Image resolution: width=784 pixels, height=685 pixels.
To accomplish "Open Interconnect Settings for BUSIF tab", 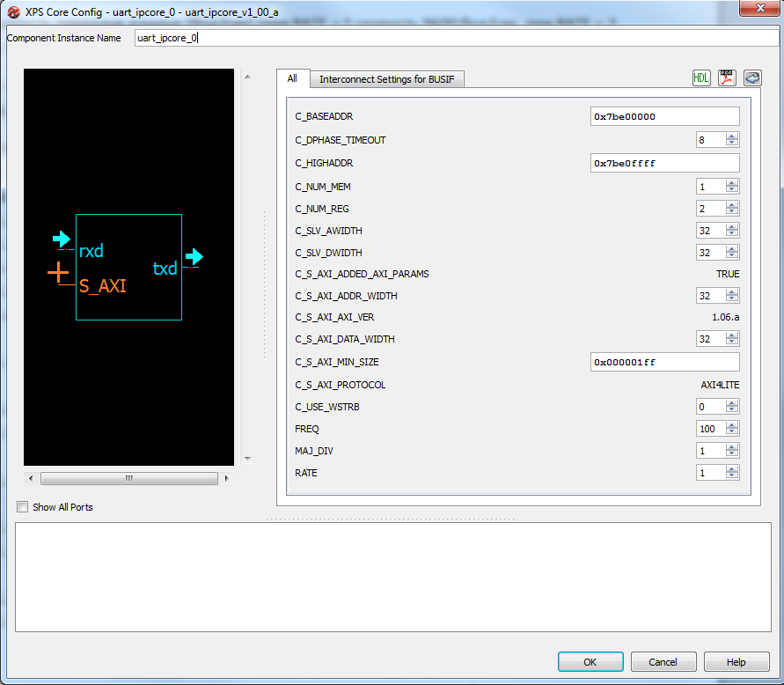I will (x=387, y=79).
